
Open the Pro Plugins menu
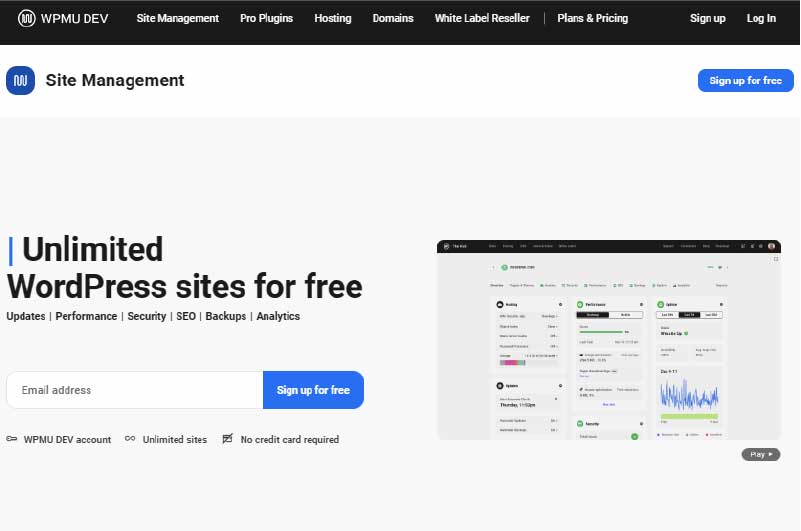click(266, 18)
